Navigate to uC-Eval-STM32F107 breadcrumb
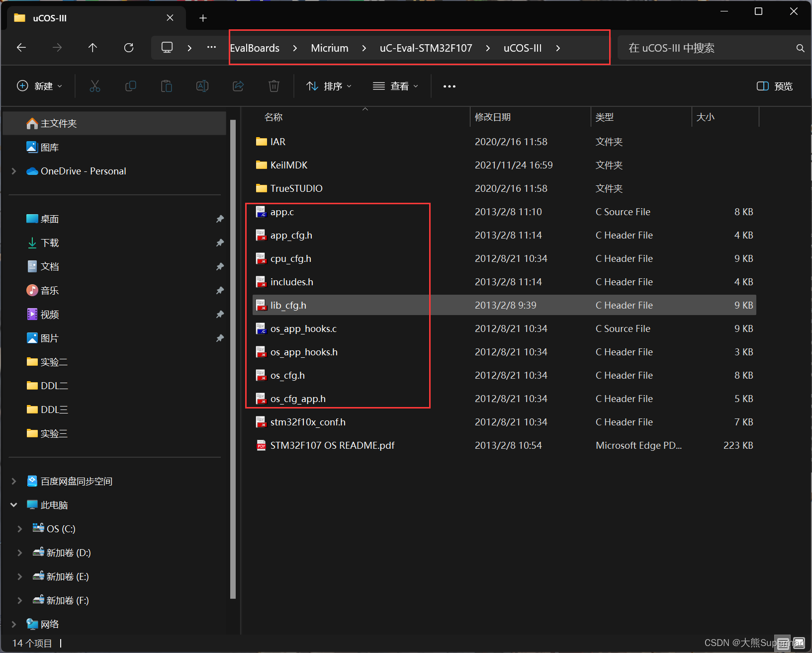812x653 pixels. coord(426,48)
